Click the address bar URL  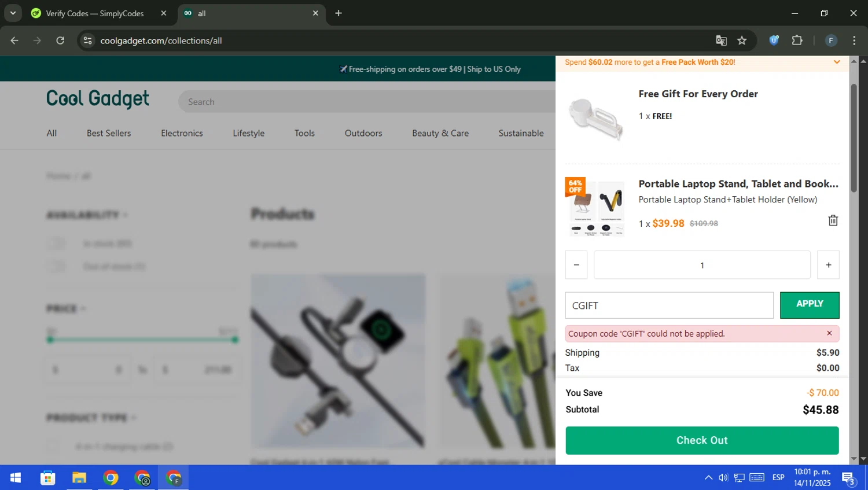point(161,40)
